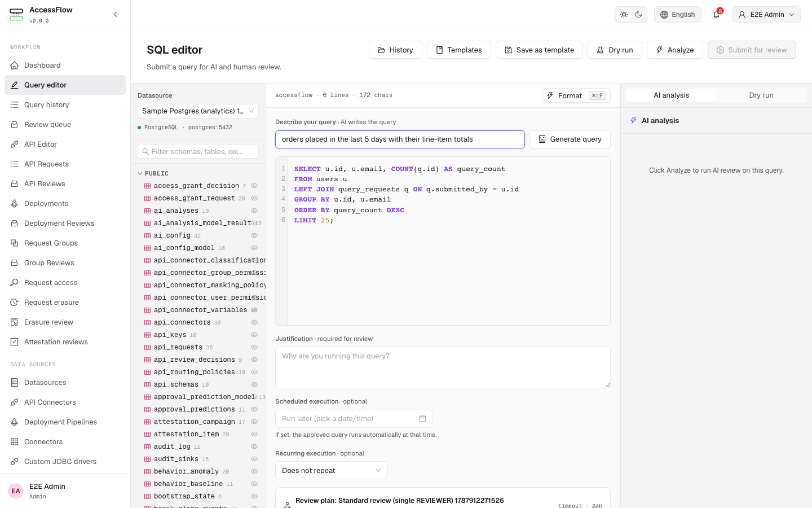Toggle visibility eye for ai_analyses
The image size is (812, 508).
click(x=254, y=211)
